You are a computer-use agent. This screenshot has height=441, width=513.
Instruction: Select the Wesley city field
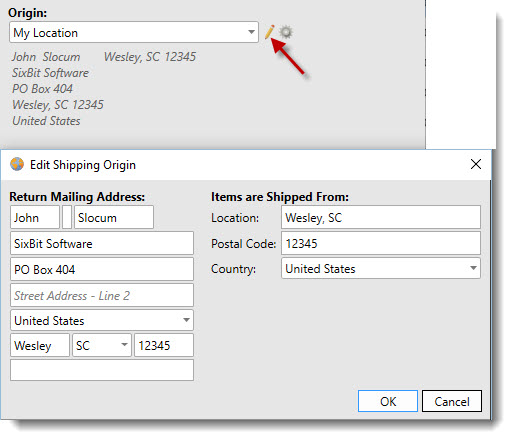pyautogui.click(x=40, y=345)
